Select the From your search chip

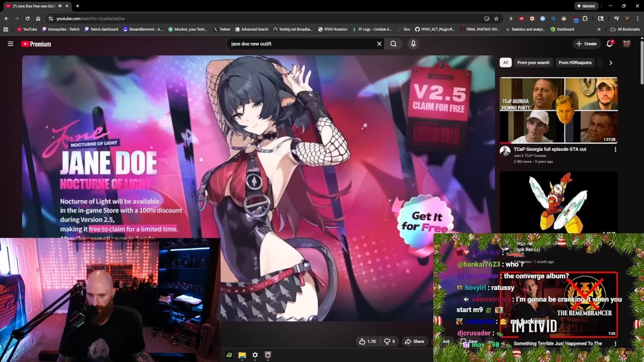(533, 62)
